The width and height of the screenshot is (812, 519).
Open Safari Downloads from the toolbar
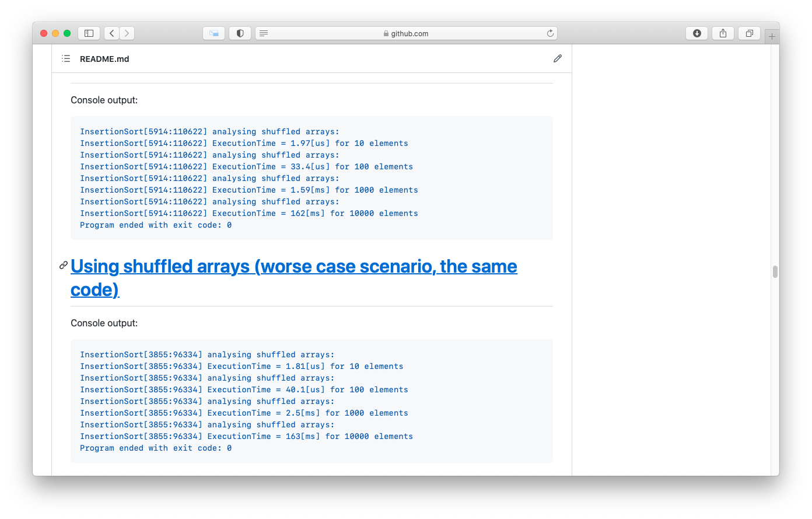coord(696,33)
